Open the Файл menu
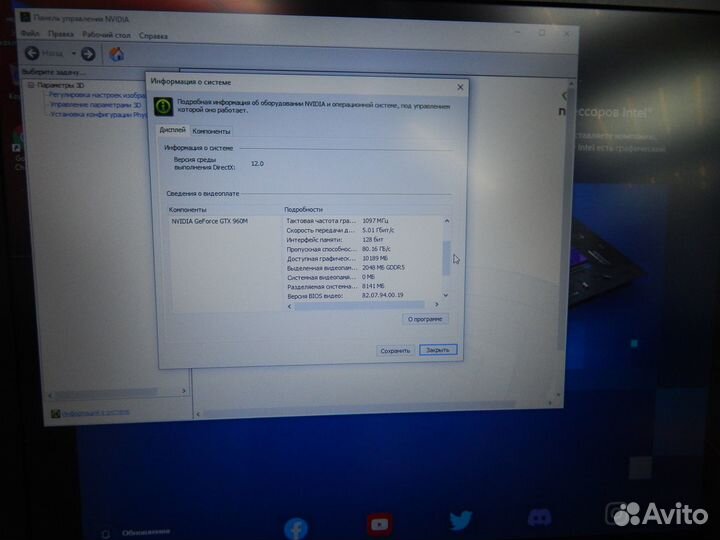 30,34
